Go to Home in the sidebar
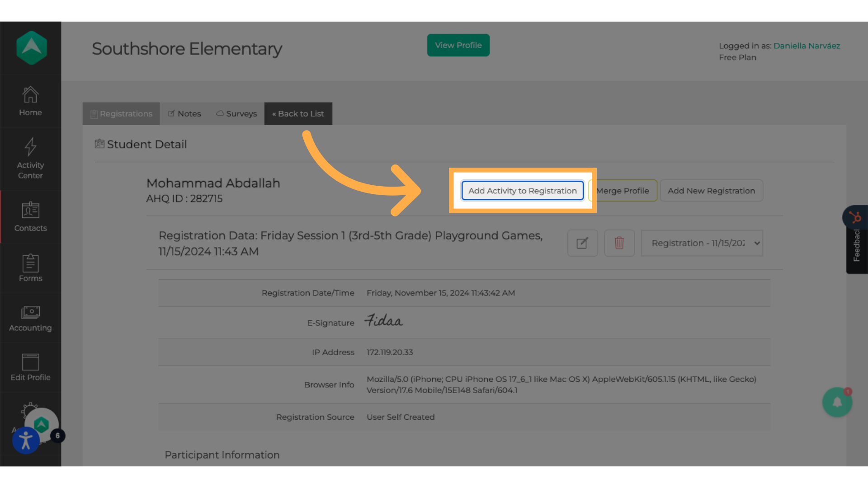 30,101
